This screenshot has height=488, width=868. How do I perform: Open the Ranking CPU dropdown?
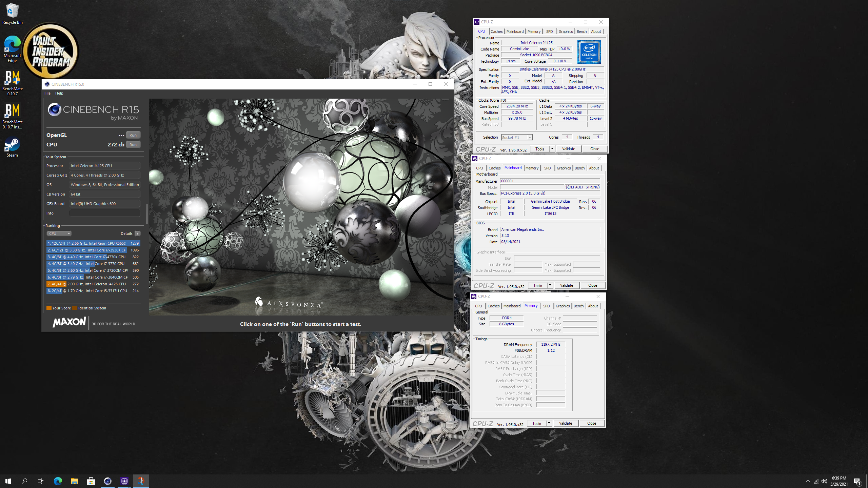pyautogui.click(x=59, y=233)
